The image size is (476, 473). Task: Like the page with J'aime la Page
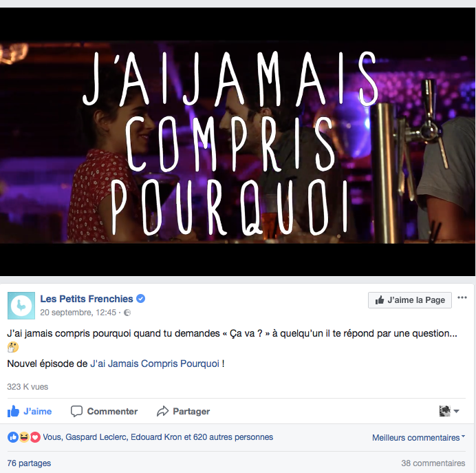(x=410, y=300)
